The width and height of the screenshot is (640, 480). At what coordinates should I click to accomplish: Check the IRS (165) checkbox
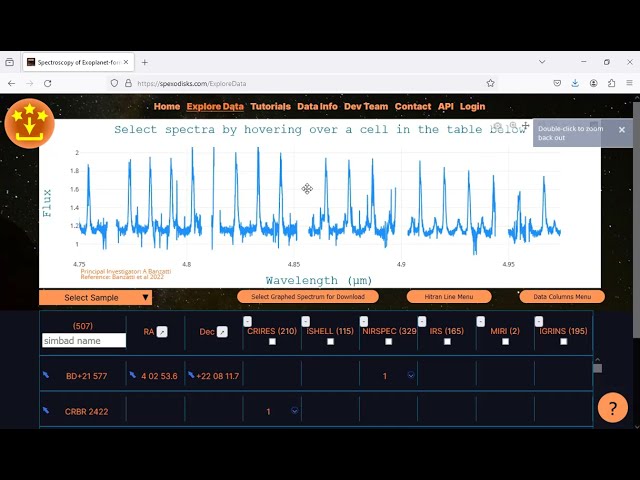click(x=447, y=342)
